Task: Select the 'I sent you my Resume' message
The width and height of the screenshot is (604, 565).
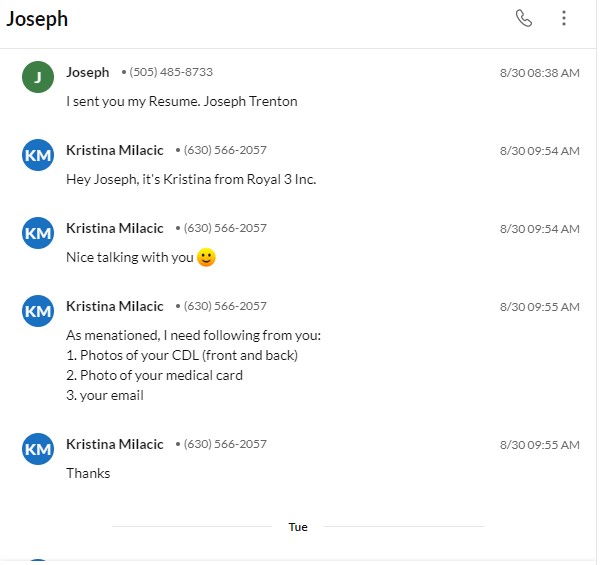Action: [x=181, y=101]
